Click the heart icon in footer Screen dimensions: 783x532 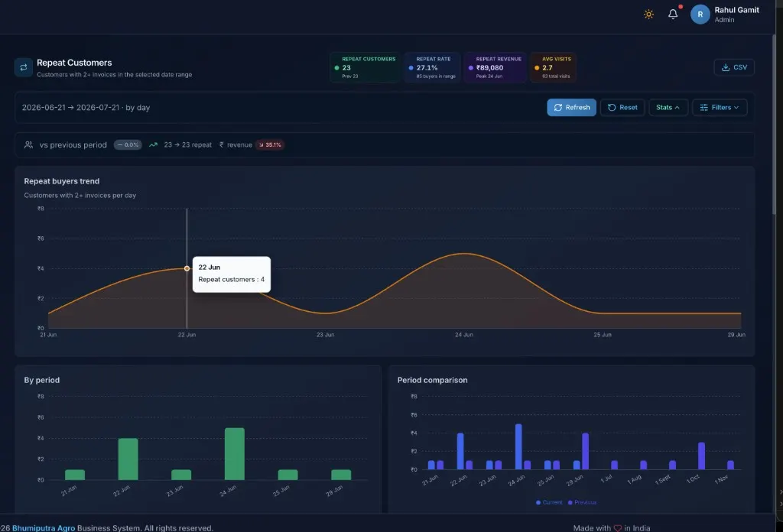[x=618, y=528]
